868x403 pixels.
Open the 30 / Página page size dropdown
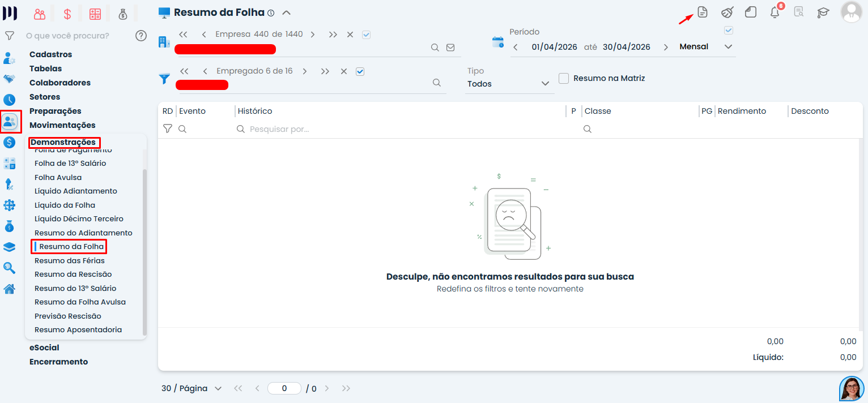pos(192,388)
